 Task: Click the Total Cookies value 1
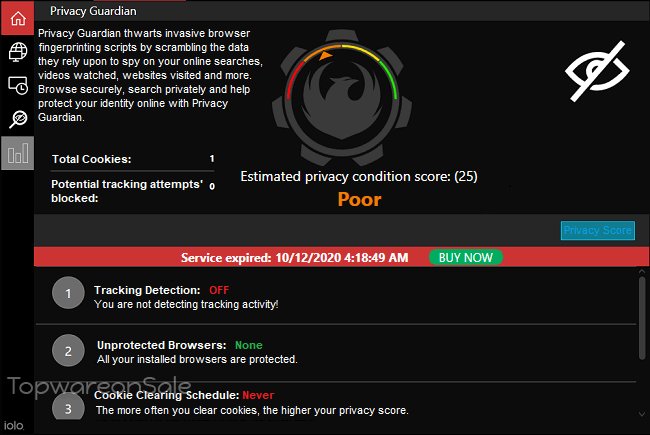coord(212,159)
